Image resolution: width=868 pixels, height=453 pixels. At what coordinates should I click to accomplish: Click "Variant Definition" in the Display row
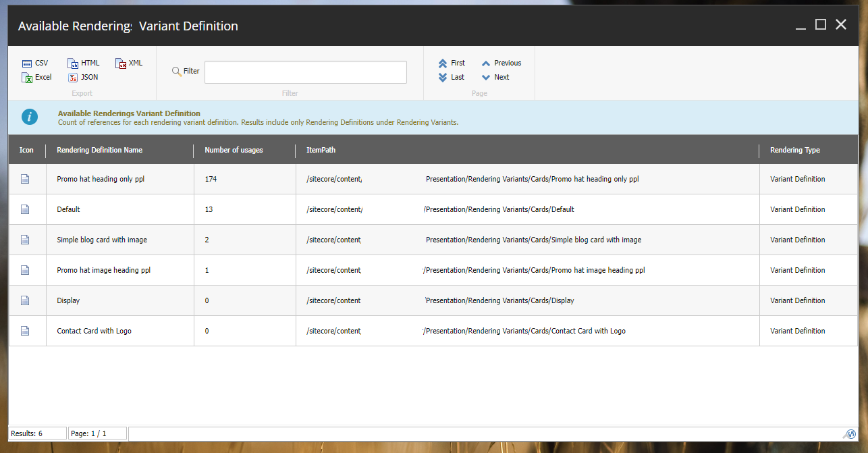[797, 300]
